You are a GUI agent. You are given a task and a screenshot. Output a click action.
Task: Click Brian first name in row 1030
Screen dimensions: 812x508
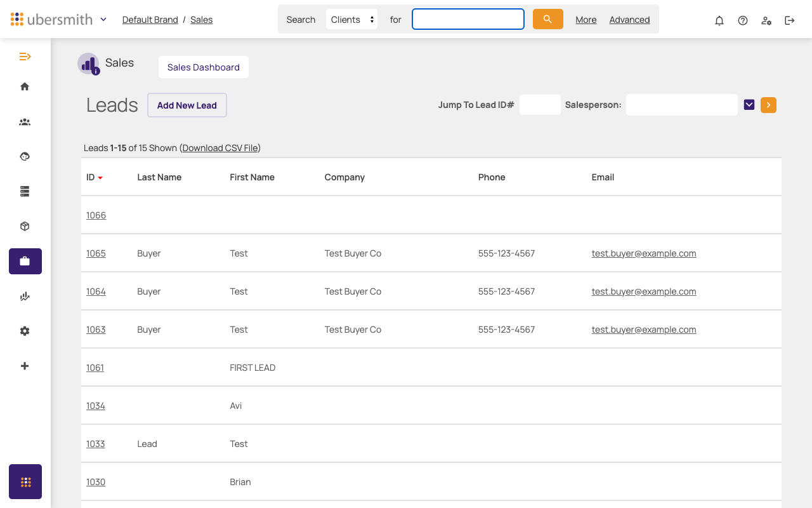(240, 482)
